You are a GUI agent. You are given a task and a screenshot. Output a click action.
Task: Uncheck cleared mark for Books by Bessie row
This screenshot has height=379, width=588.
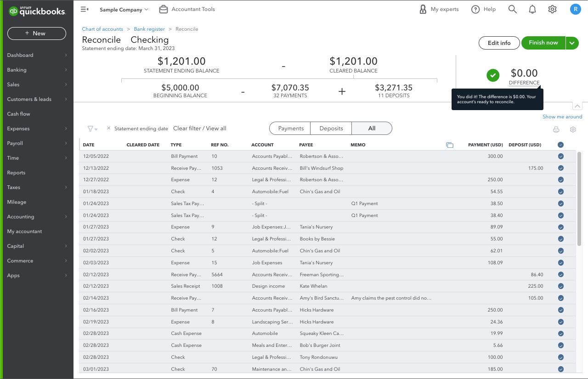coord(560,239)
